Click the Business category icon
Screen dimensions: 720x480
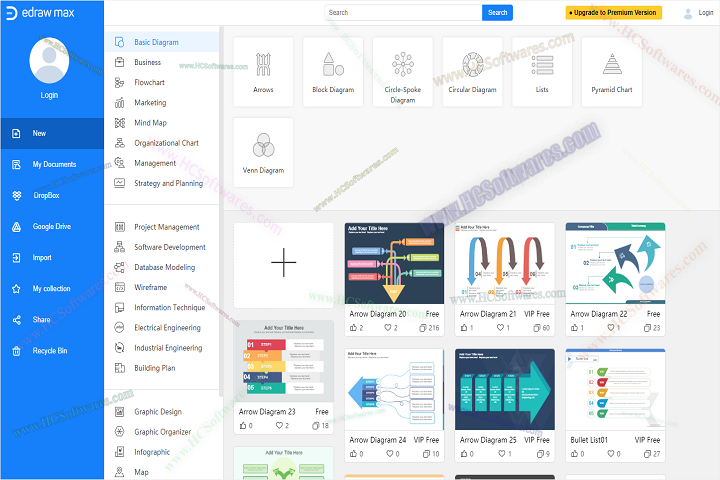(119, 62)
